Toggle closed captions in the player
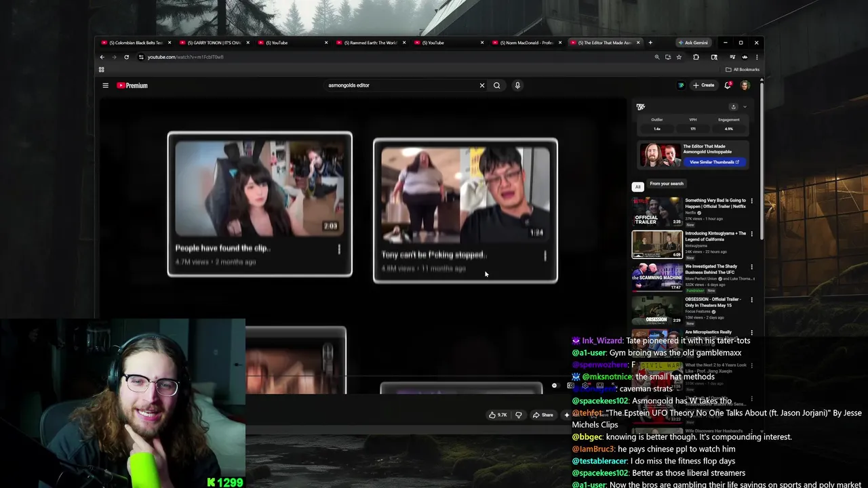Screen dimensions: 868x488 click(x=571, y=386)
